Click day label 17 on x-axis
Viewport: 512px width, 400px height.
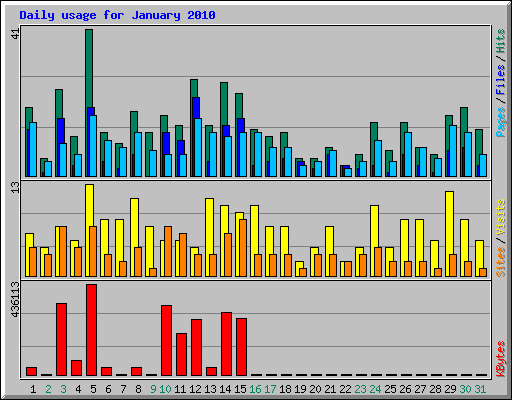pos(270,389)
